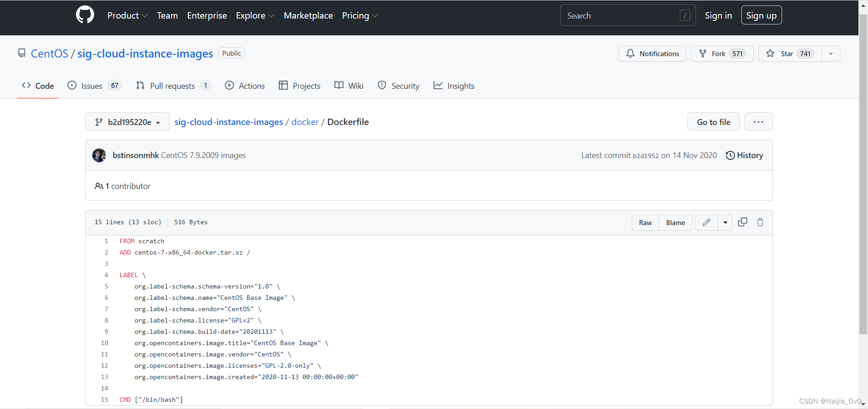868x409 pixels.
Task: Open bstinsonmhk author link
Action: (136, 155)
